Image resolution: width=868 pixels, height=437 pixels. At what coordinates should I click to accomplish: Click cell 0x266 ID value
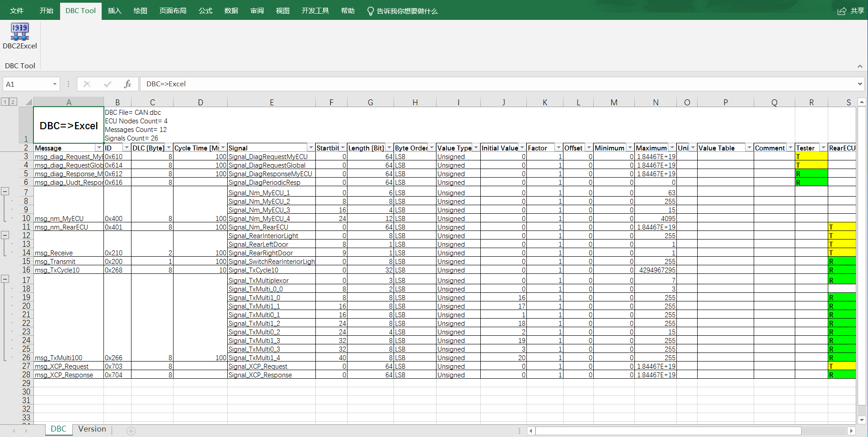(117, 358)
